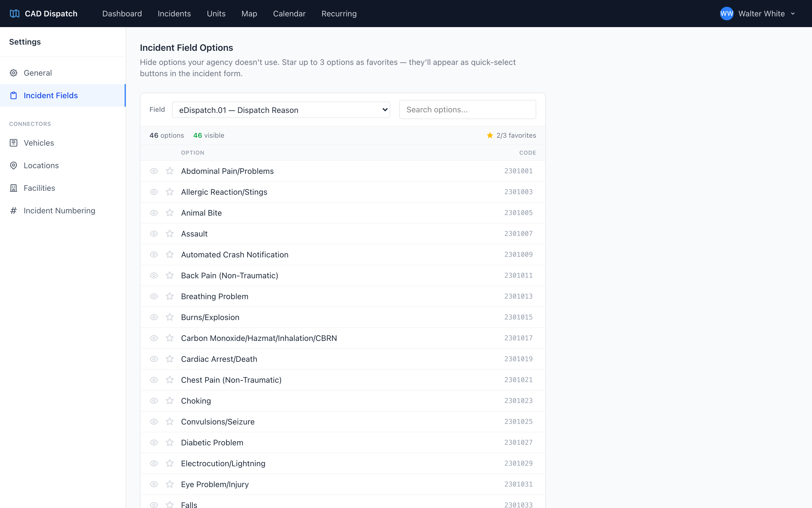Click the Locations pin icon
812x508 pixels.
click(x=14, y=165)
